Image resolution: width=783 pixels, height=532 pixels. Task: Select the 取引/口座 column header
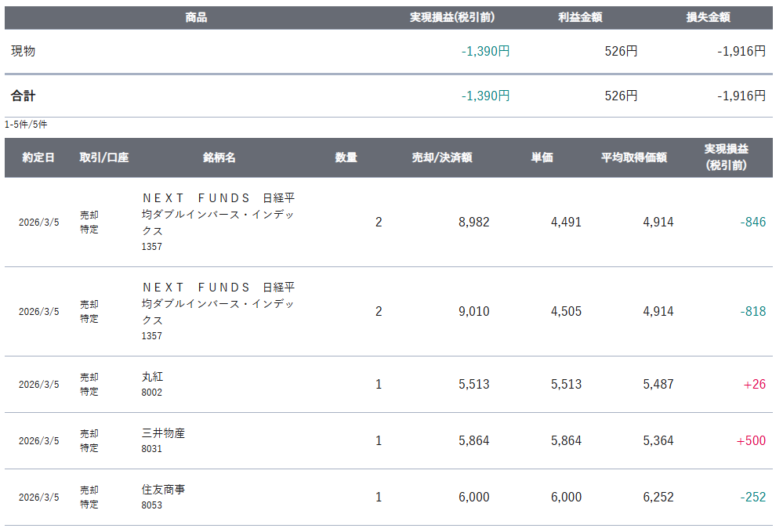pos(103,157)
